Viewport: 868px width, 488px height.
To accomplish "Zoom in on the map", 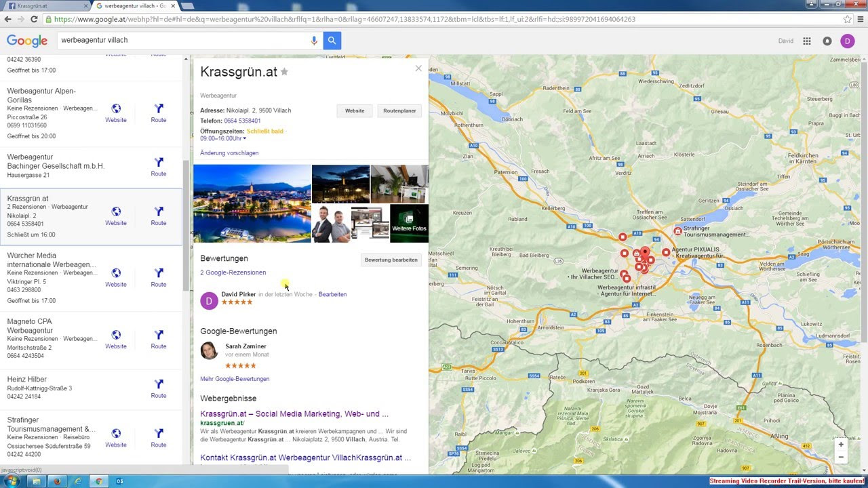I will (841, 445).
